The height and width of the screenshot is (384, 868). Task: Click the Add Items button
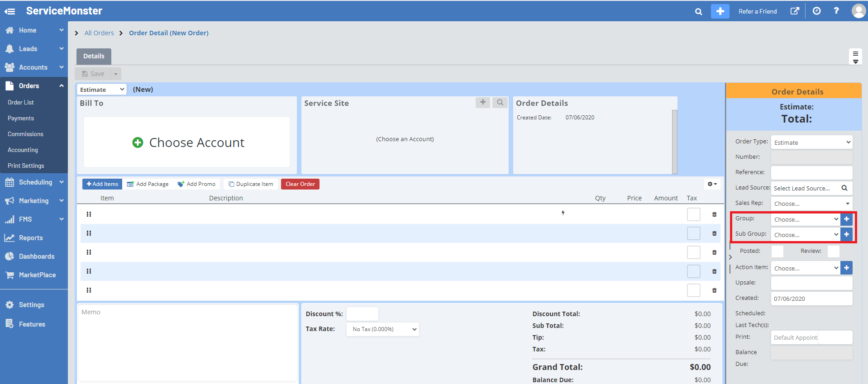[x=102, y=184]
